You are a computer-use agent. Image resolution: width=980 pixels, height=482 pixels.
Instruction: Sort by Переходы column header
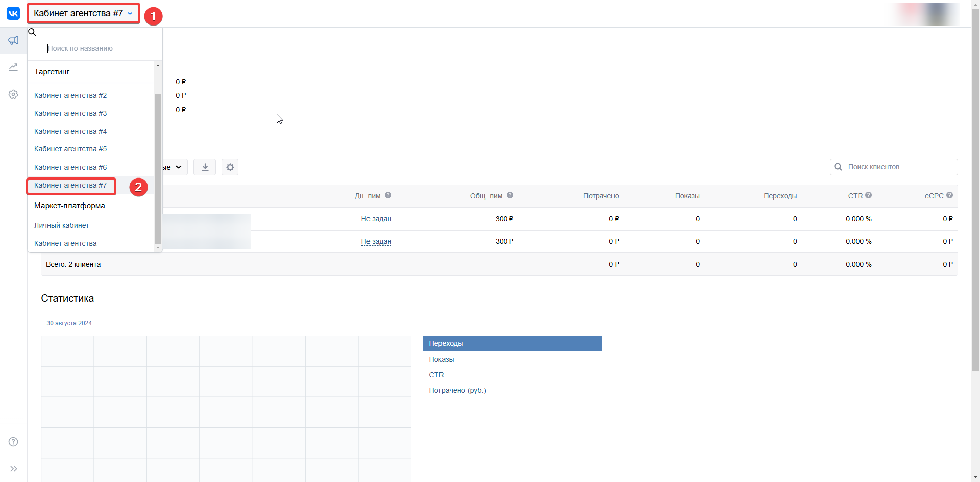pyautogui.click(x=780, y=196)
